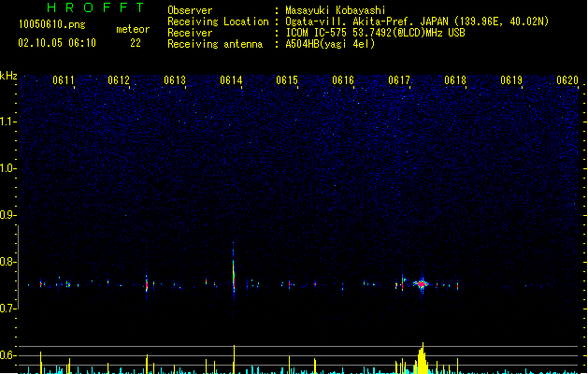Select the 0.9 kHz axis label
The image size is (588, 374).
pyautogui.click(x=7, y=215)
